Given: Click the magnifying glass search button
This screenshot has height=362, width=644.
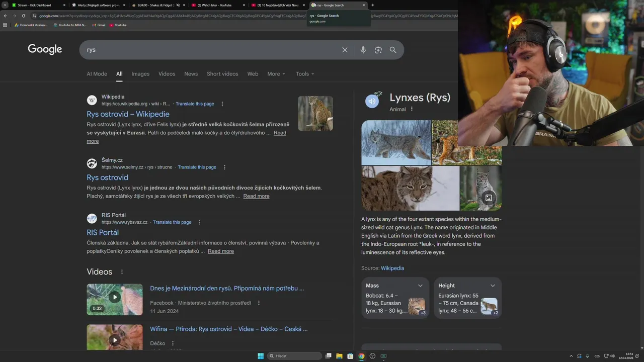Looking at the screenshot, I should [x=393, y=50].
